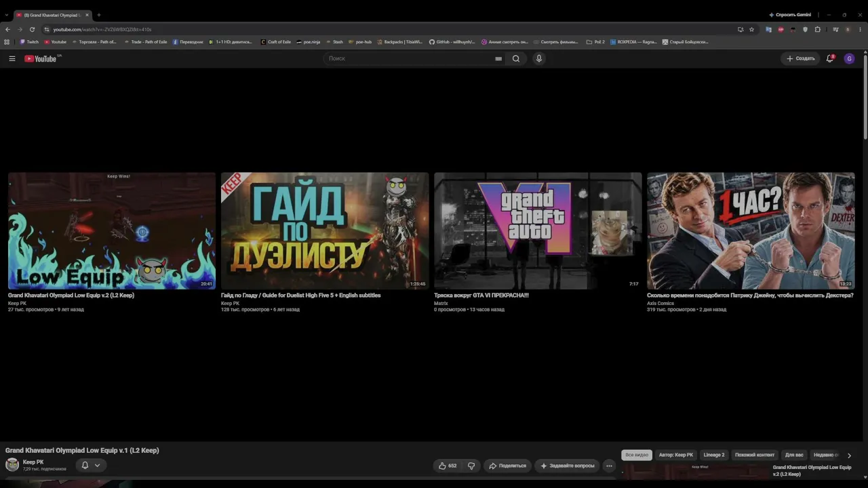
Task: Bookmark this page with the star icon
Action: point(751,29)
